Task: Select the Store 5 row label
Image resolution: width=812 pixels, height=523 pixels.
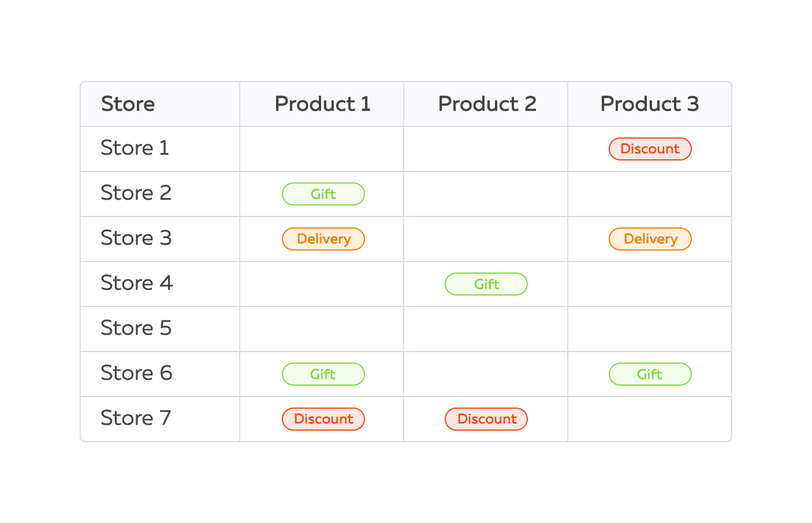Action: pos(136,328)
